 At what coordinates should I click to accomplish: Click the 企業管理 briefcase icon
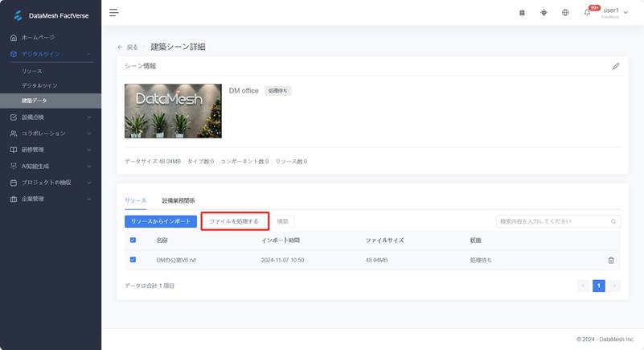[x=14, y=199]
